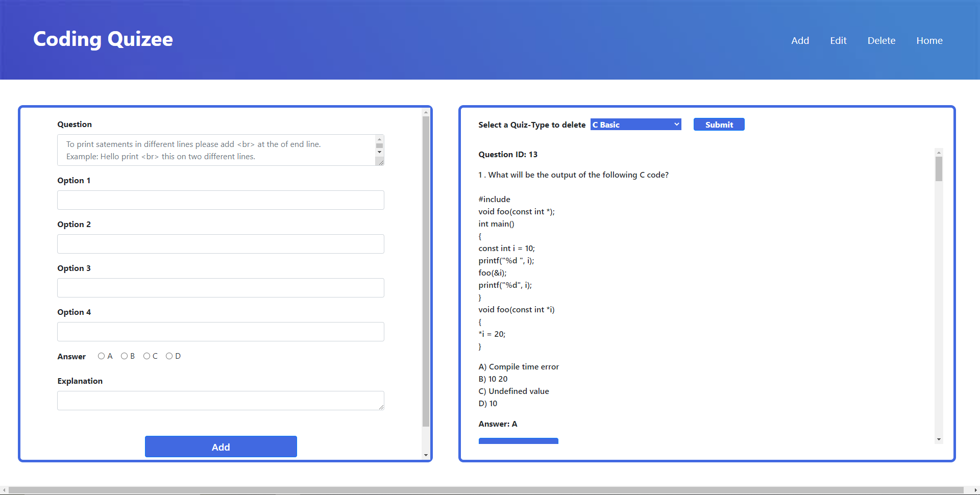Click the add-form panel scrollbar thumb

pos(426,271)
